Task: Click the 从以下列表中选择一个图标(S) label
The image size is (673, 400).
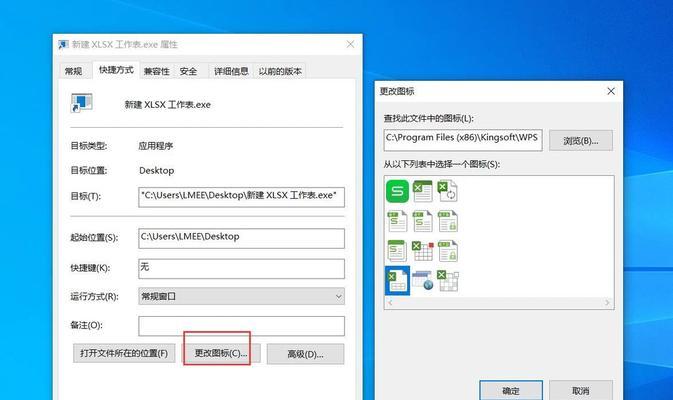Action: point(442,164)
